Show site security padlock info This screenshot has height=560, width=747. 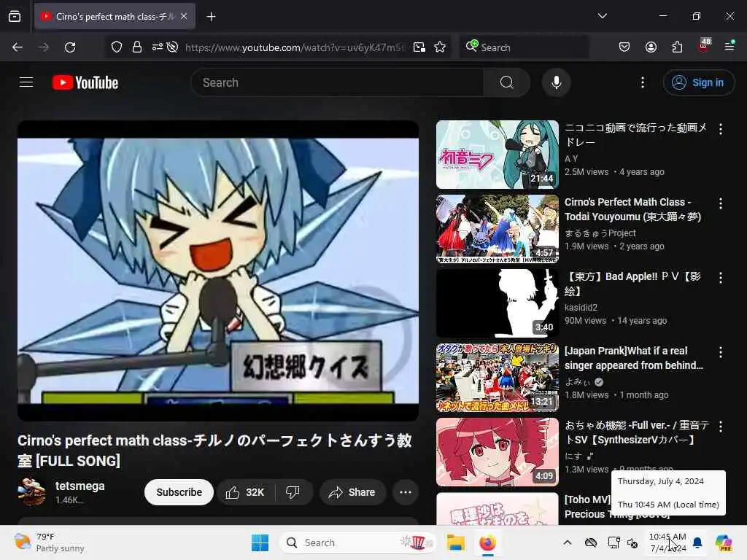tap(137, 47)
